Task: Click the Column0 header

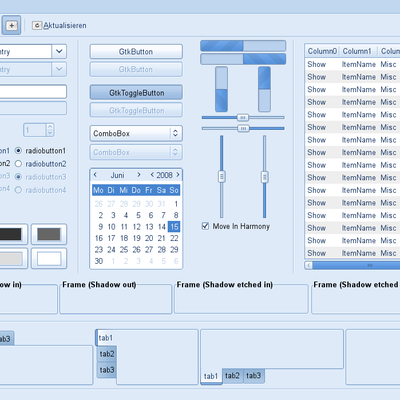Action: coord(322,51)
